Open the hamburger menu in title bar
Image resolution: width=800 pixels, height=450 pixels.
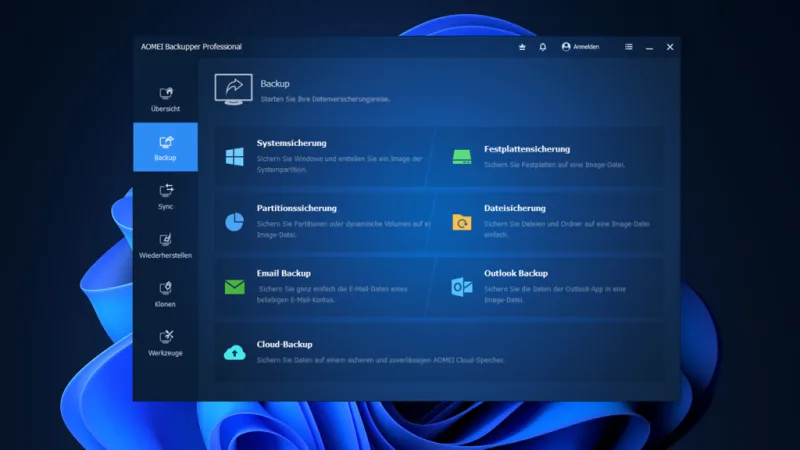[x=629, y=47]
